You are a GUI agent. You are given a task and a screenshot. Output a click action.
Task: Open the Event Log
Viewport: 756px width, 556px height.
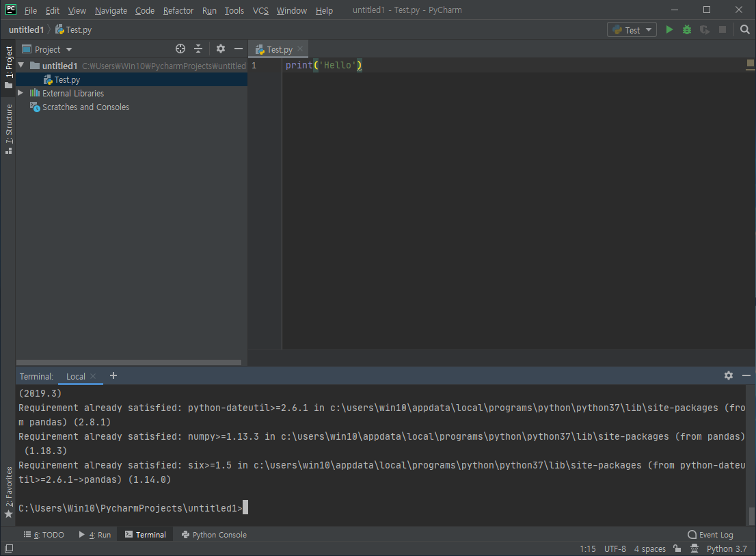710,534
